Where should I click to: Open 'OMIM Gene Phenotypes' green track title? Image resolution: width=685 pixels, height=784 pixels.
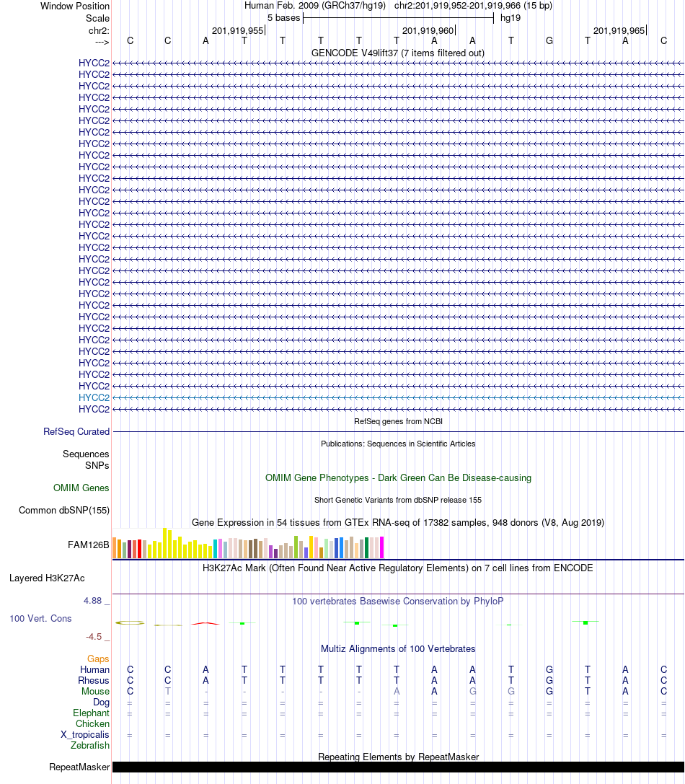coord(398,478)
